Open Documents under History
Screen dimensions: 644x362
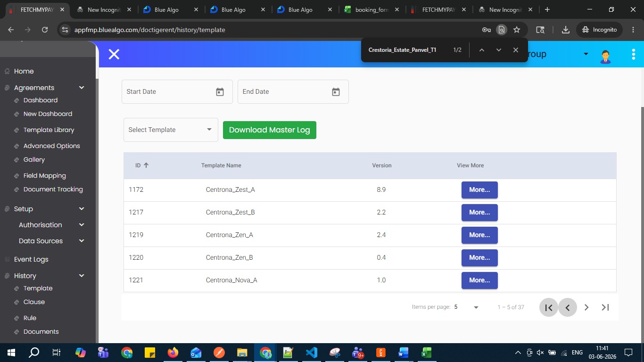click(41, 331)
